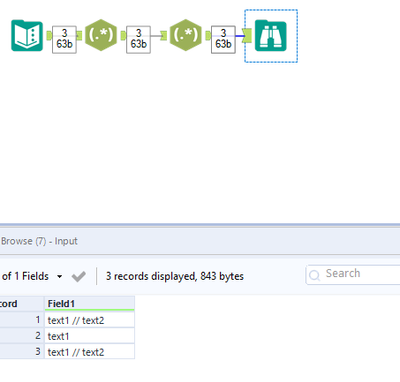Image resolution: width=400 pixels, height=382 pixels.
Task: Click '3 records displayed, 843 bytes' text
Action: (x=175, y=276)
